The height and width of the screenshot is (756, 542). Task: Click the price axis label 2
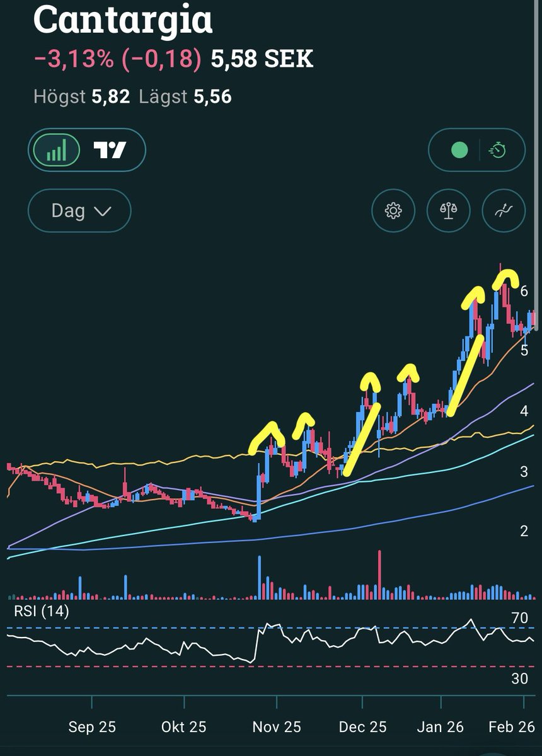[x=524, y=531]
